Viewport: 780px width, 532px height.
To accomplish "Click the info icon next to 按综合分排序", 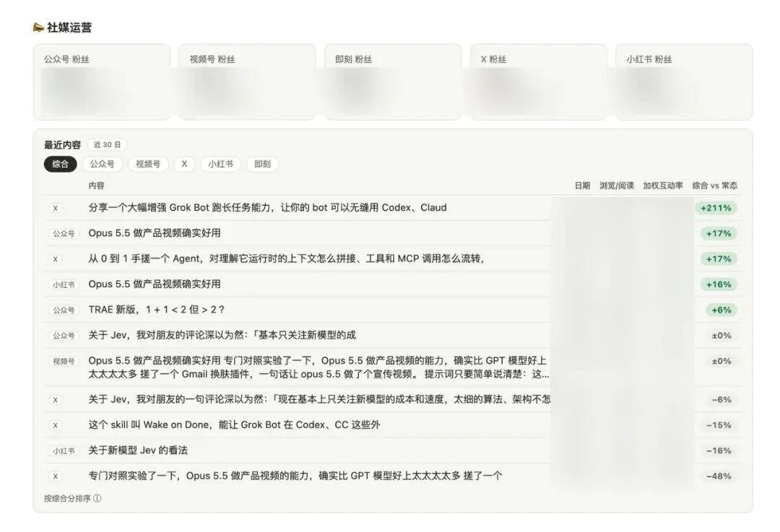I will point(97,498).
